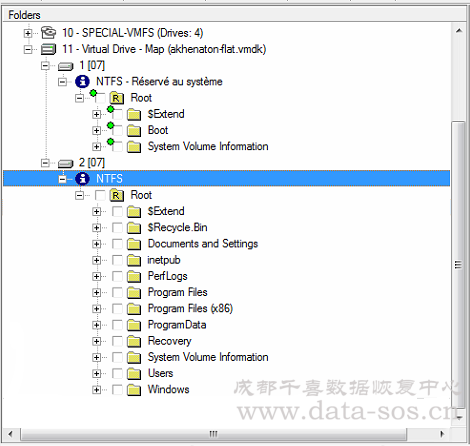Check the Root checkbox above $Recycle.Bin

point(100,195)
